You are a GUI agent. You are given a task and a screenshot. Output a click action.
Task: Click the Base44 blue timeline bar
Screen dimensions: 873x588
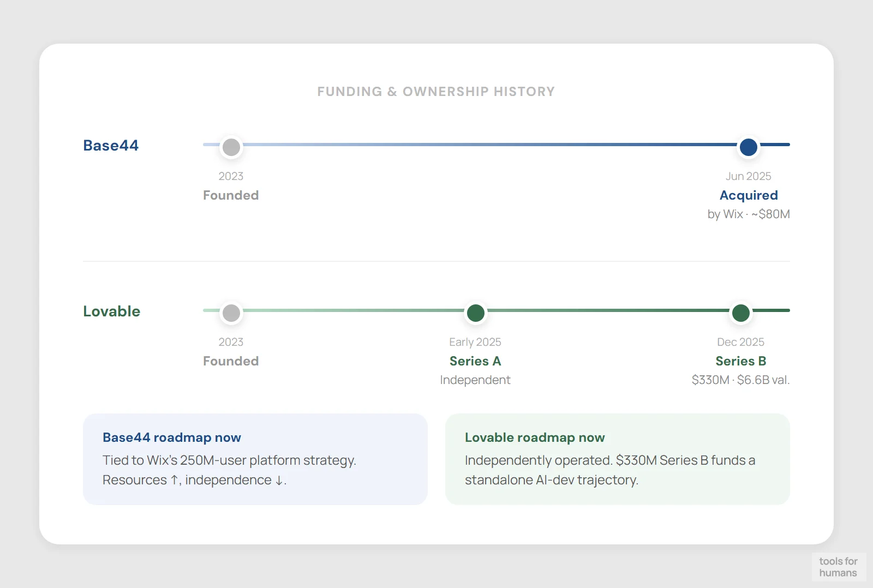[491, 145]
